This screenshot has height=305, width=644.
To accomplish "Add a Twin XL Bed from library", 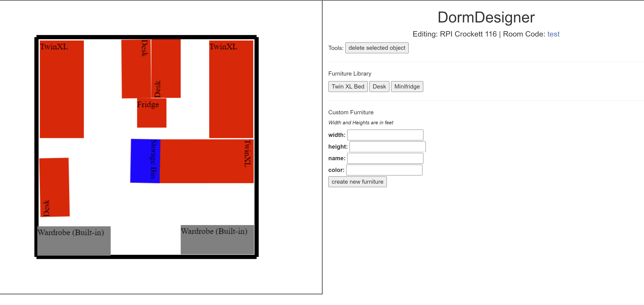I will click(348, 86).
